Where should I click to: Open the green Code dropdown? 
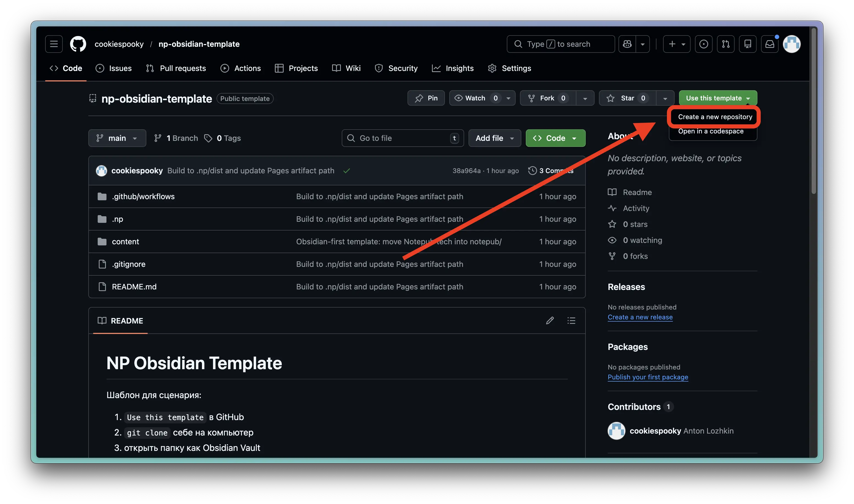555,138
